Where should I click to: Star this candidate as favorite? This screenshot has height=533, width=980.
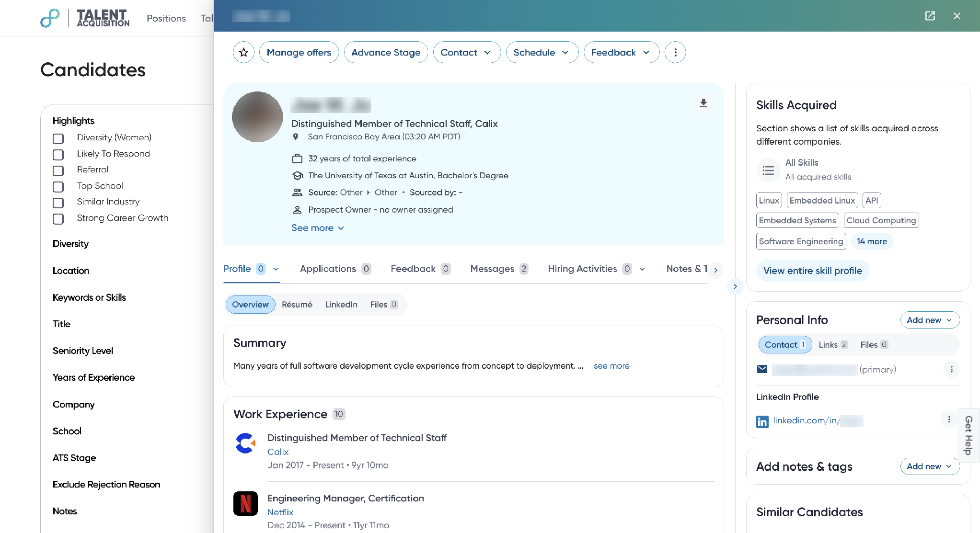pyautogui.click(x=243, y=52)
